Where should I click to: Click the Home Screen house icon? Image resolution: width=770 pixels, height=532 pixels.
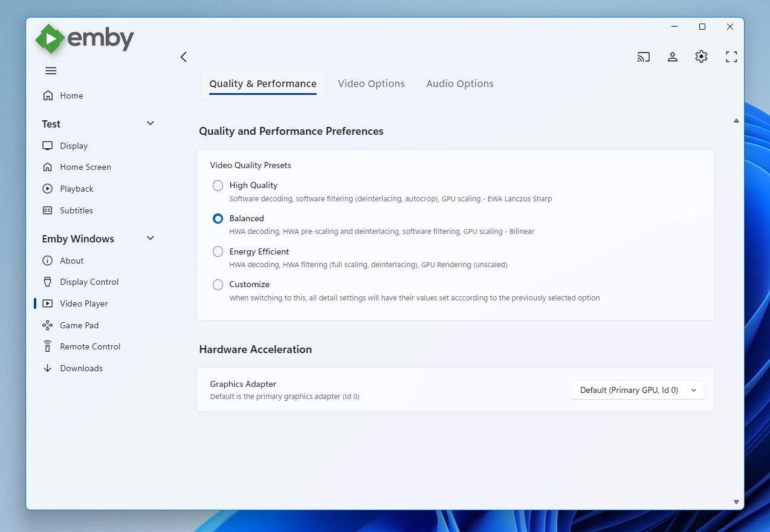pyautogui.click(x=48, y=167)
